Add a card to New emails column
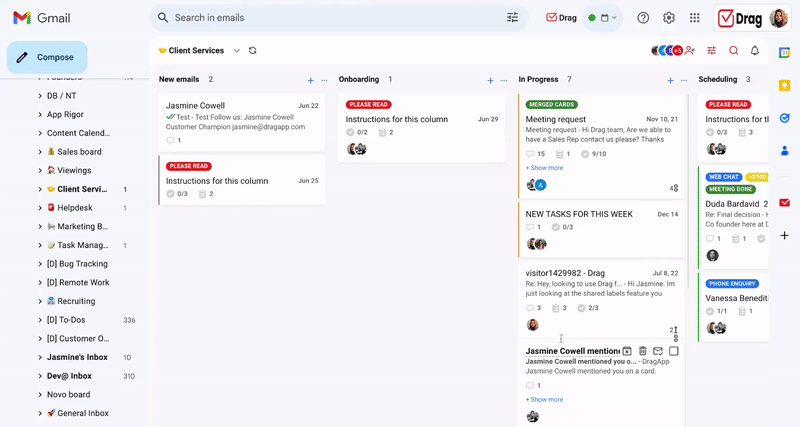 click(310, 80)
